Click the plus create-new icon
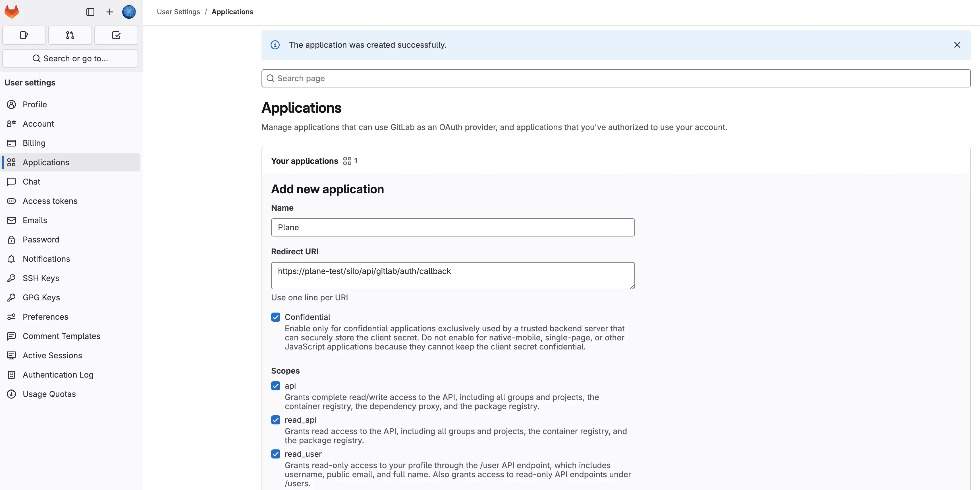This screenshot has width=980, height=490. point(109,12)
